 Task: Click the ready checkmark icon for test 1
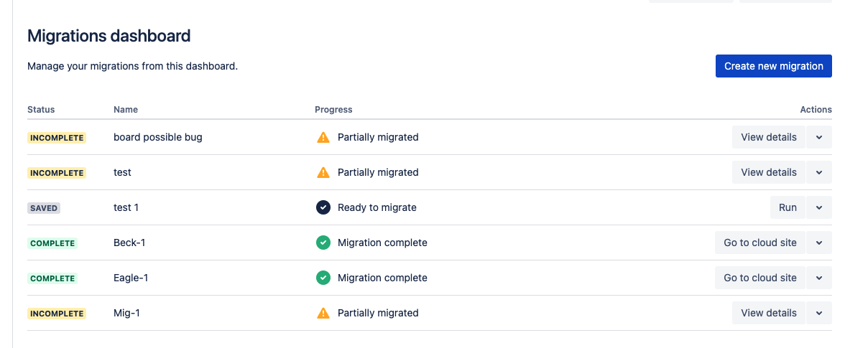click(323, 207)
